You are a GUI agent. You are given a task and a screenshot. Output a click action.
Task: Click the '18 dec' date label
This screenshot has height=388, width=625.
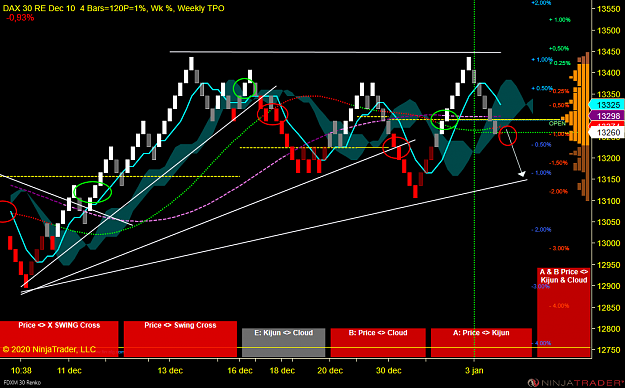click(x=282, y=370)
